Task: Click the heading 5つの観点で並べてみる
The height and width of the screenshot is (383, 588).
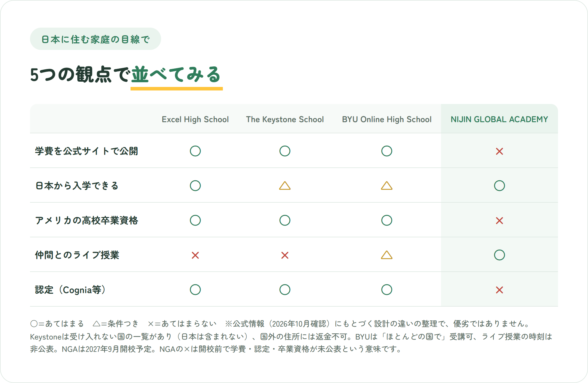Action: 126,74
